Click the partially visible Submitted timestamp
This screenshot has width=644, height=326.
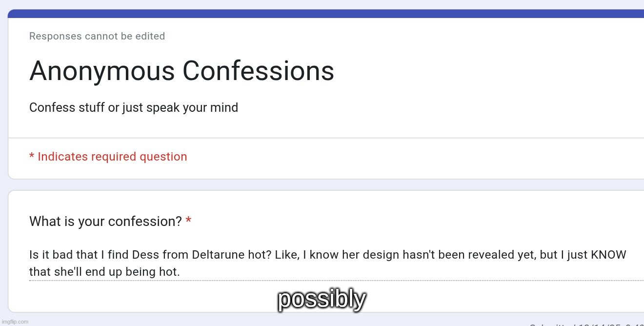point(585,324)
